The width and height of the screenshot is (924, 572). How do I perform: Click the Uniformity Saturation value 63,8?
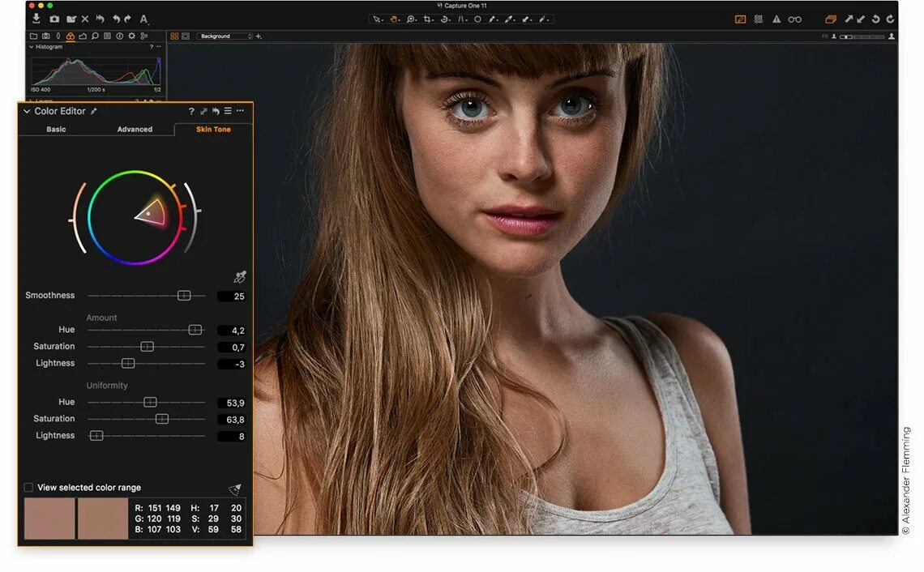(232, 420)
